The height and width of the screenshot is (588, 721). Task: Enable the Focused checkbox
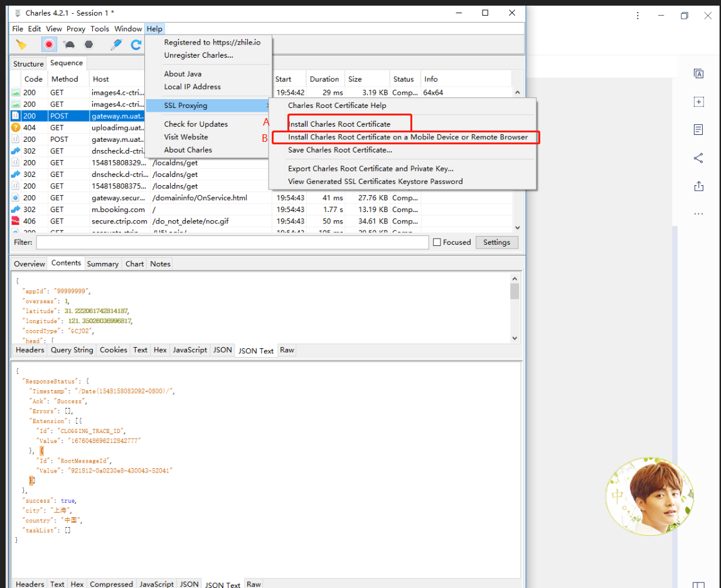[437, 242]
